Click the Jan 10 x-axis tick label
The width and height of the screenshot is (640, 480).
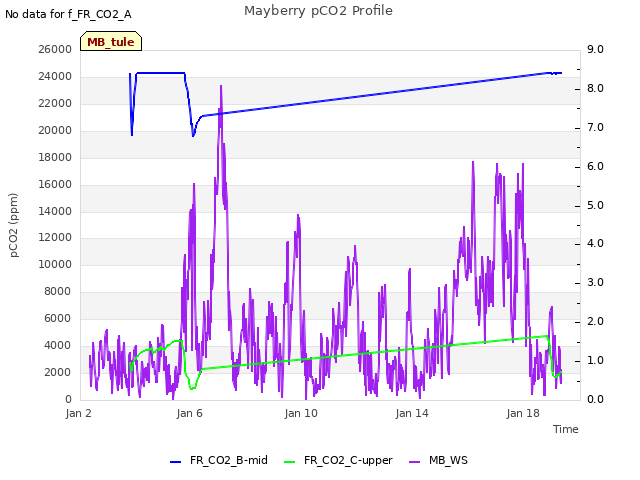301,413
